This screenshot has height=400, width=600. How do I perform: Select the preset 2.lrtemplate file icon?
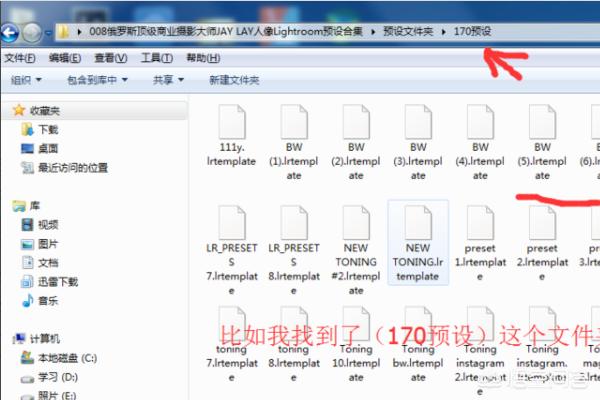coord(542,223)
